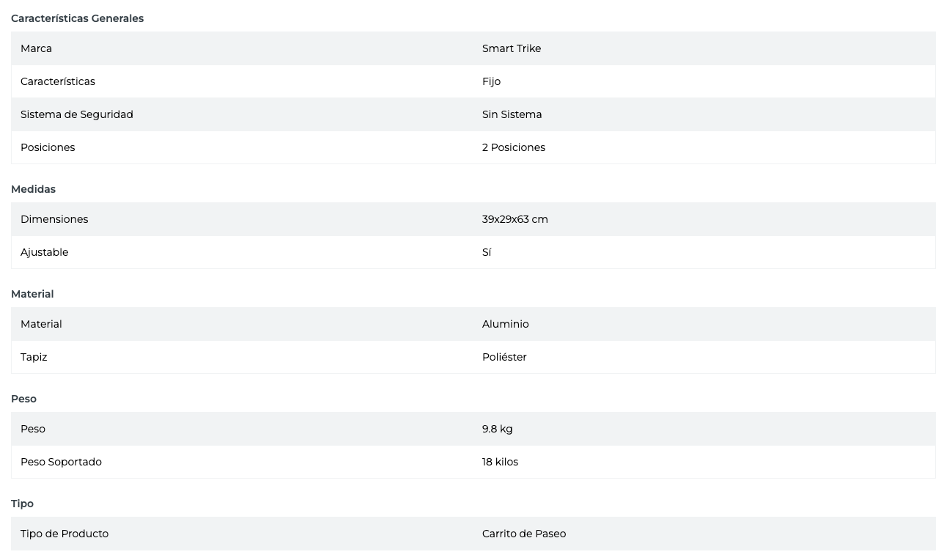Select the Aluminio material value
This screenshot has height=560, width=944.
pos(505,324)
